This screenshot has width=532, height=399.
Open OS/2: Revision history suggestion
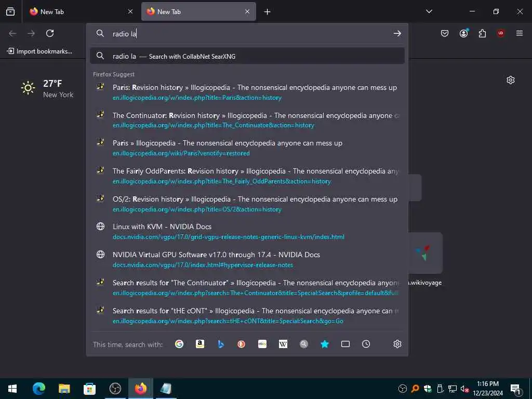pyautogui.click(x=247, y=204)
